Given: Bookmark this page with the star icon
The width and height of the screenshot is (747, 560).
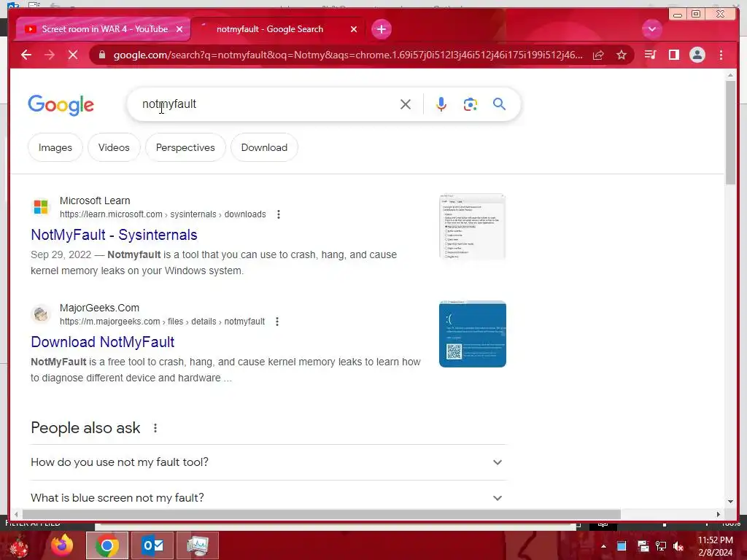Looking at the screenshot, I should coord(622,55).
